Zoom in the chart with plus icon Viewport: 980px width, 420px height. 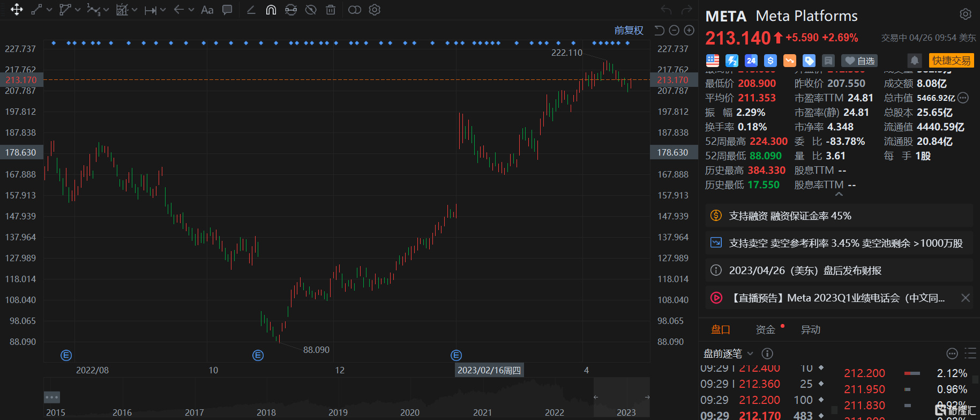click(690, 31)
